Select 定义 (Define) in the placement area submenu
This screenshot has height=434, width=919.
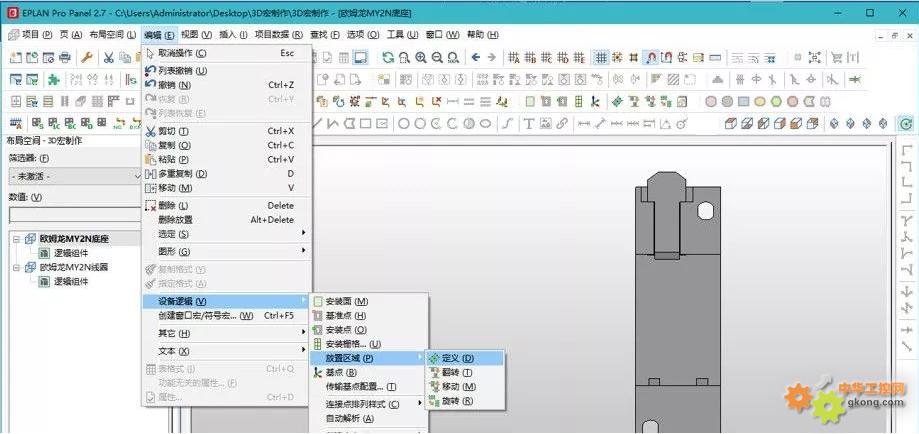456,358
